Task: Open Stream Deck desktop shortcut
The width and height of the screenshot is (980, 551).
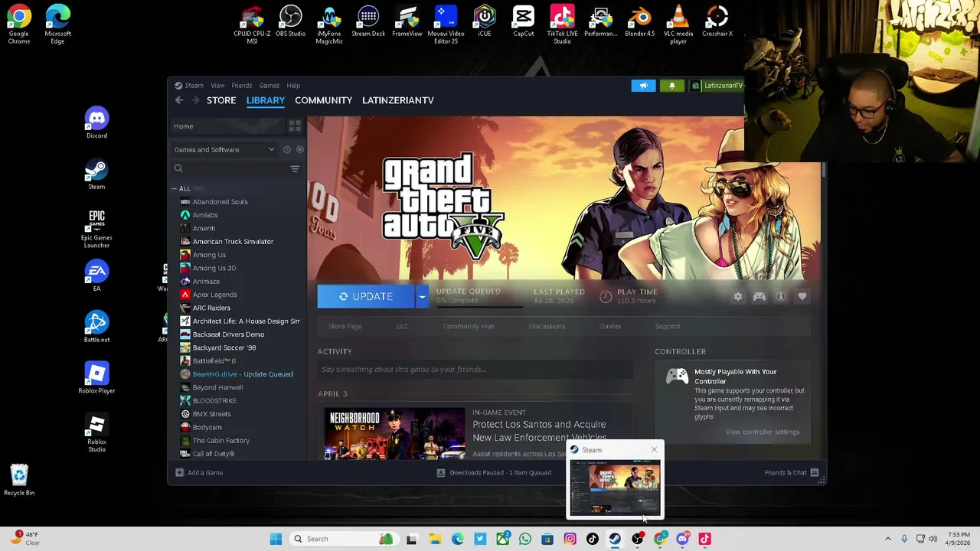Action: click(x=368, y=21)
